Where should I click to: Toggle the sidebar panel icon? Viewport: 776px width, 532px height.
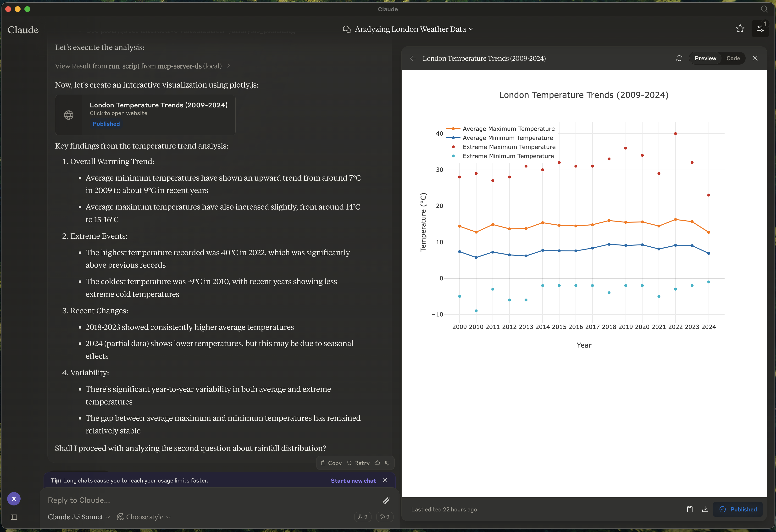(14, 517)
